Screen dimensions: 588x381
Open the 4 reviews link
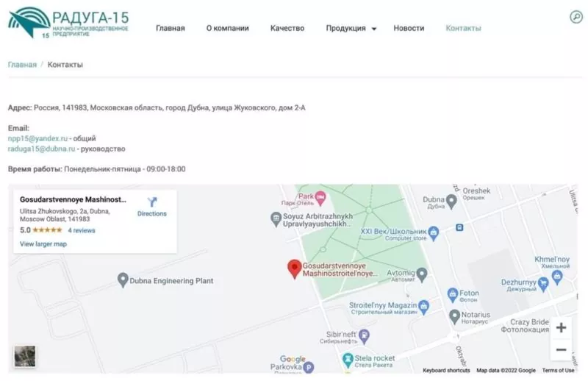click(82, 230)
